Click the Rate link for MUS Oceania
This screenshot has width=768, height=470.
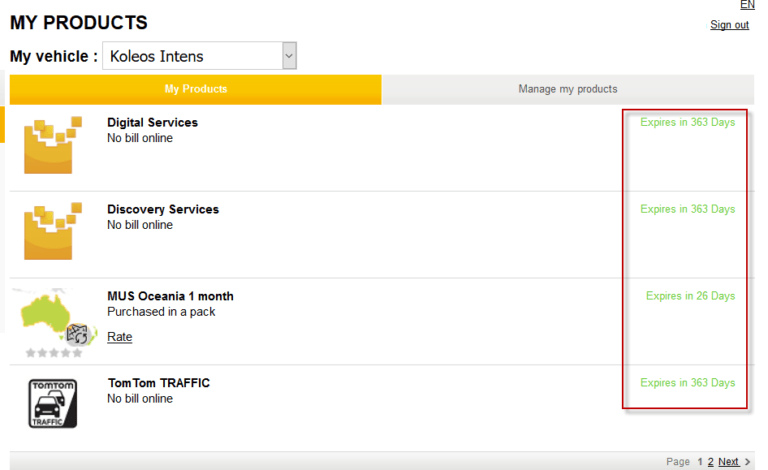[119, 337]
